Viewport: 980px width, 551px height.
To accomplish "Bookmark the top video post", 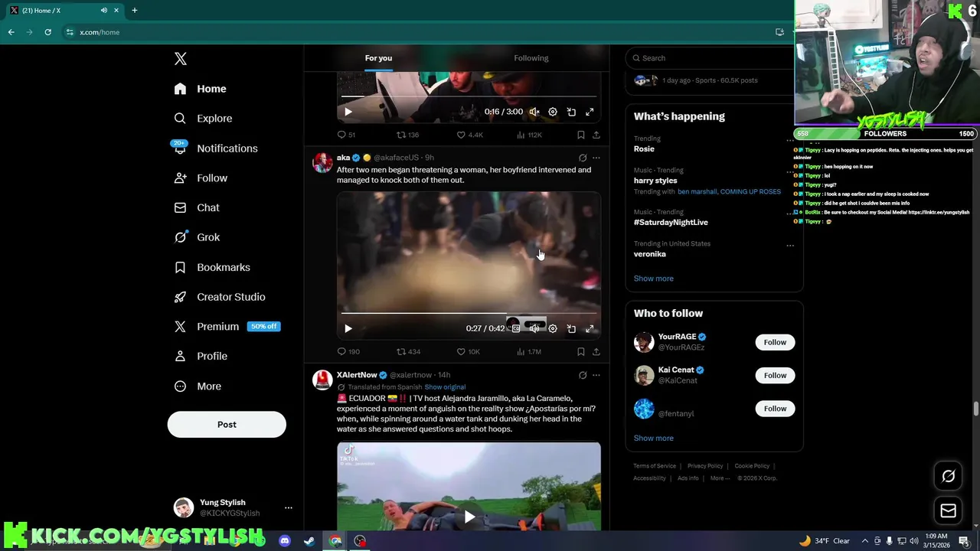I will click(x=580, y=135).
